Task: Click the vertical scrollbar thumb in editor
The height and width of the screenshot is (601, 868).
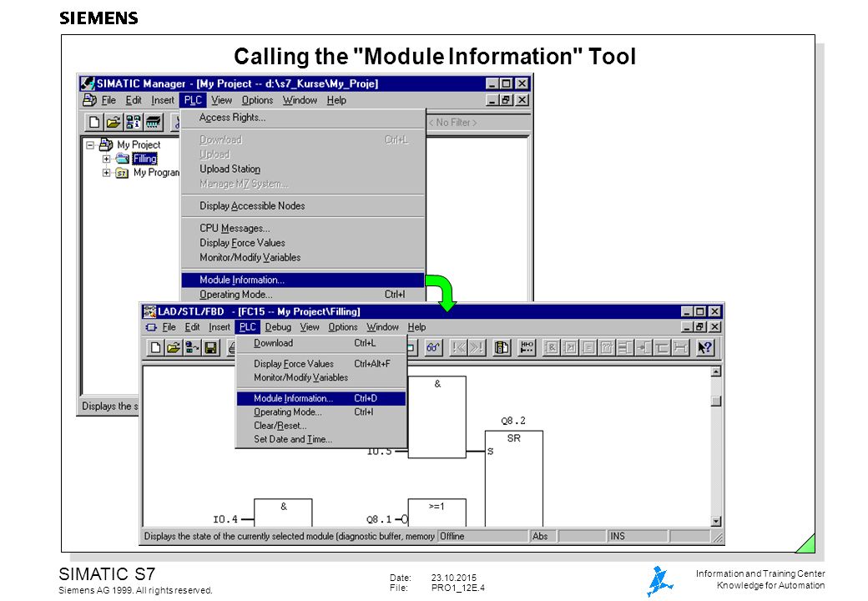Action: 716,401
